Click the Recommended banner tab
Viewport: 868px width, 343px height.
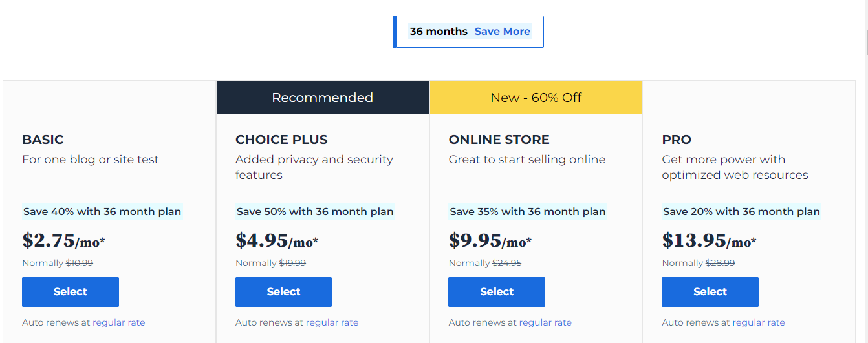pos(322,98)
